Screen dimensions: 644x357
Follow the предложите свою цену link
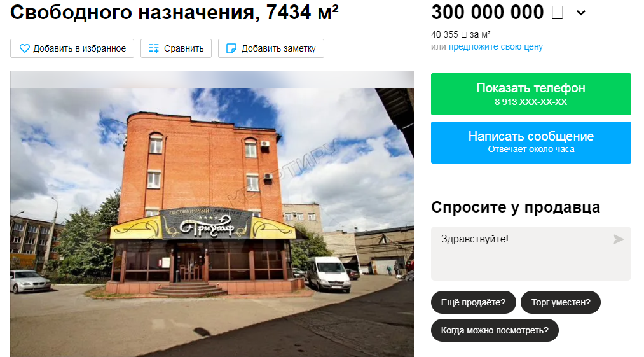tap(495, 46)
